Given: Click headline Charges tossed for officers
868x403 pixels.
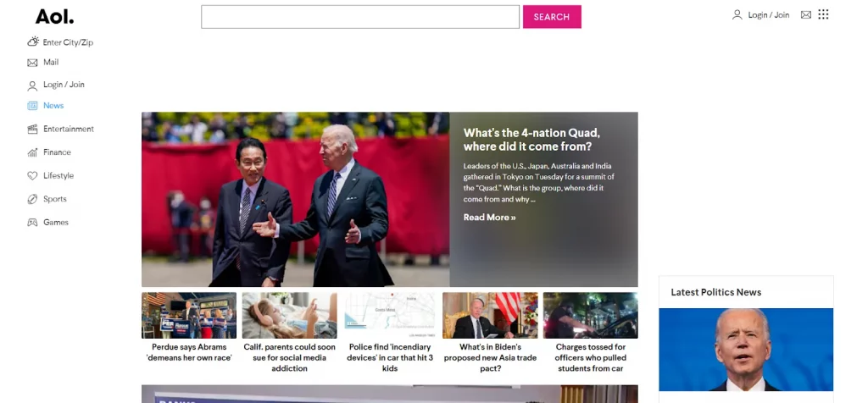Looking at the screenshot, I should 591,357.
